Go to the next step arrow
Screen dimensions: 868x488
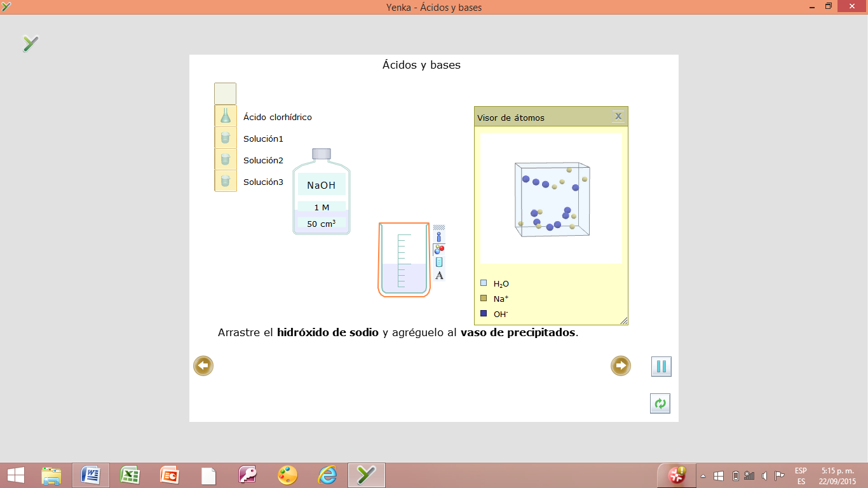click(621, 366)
